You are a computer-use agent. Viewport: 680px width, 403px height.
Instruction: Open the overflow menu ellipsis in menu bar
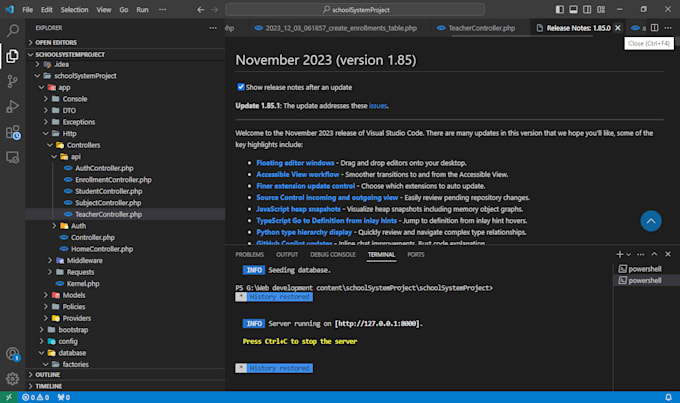pos(163,10)
